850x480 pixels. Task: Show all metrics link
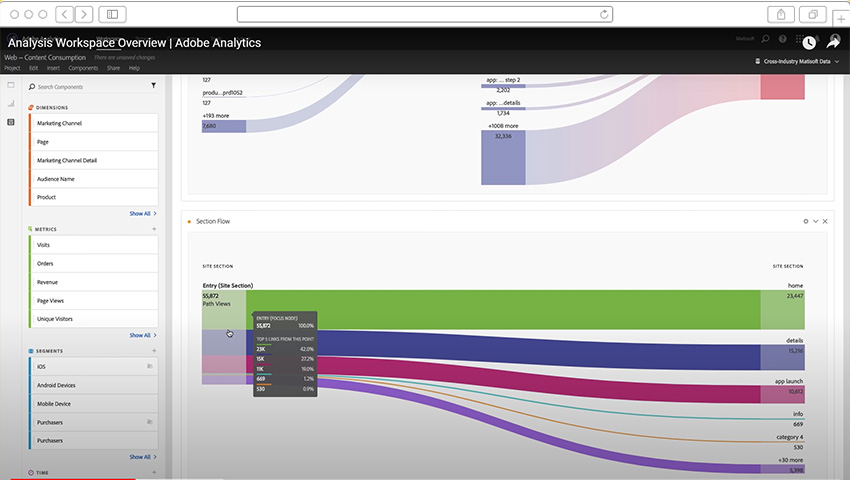pyautogui.click(x=143, y=335)
